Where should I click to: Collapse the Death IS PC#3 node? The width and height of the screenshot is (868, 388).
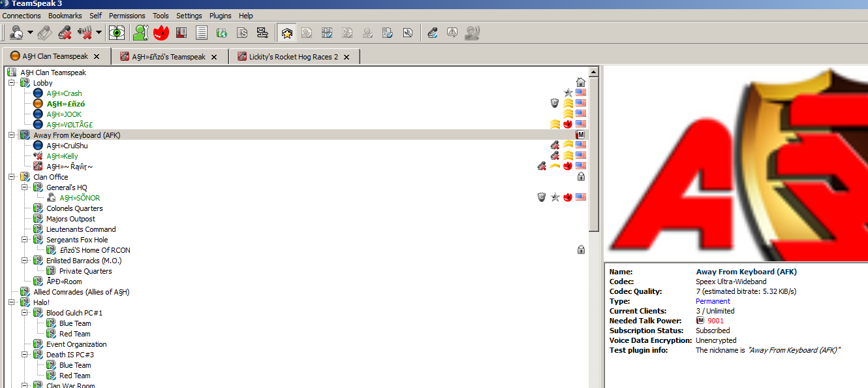click(24, 355)
